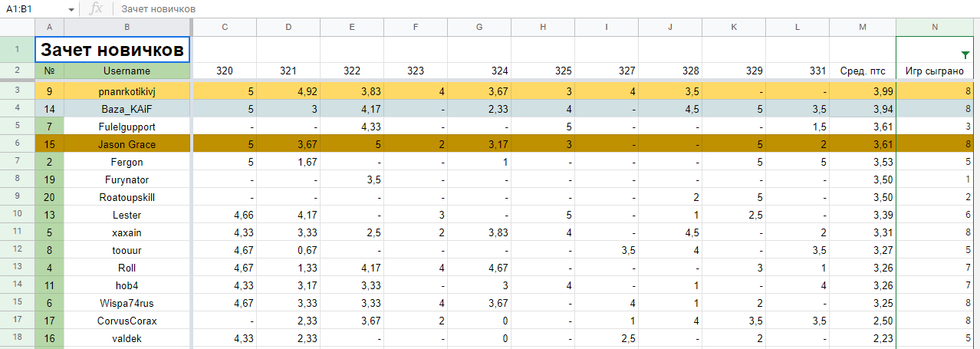
Task: Select the column C header
Action: pos(224,27)
